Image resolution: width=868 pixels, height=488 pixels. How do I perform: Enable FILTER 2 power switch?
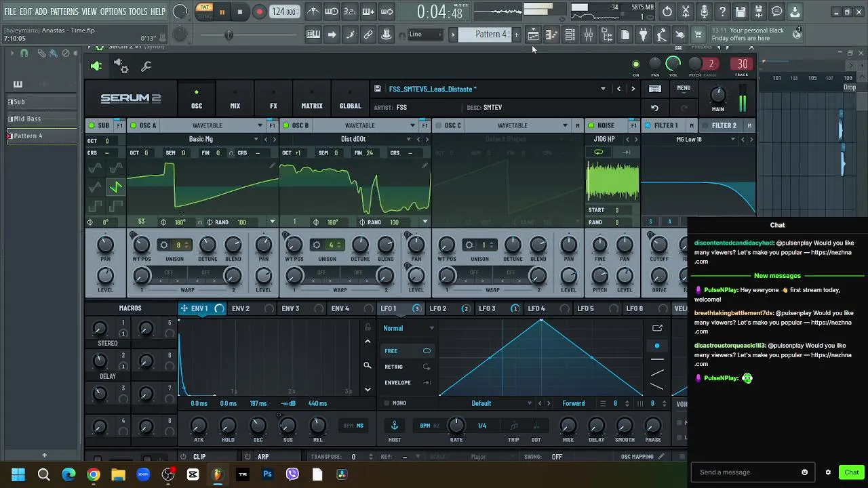click(705, 125)
